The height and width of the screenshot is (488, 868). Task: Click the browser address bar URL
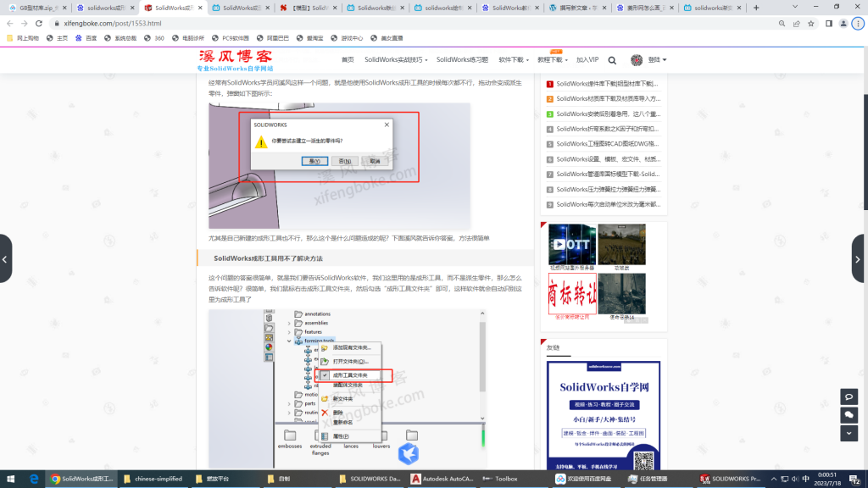click(113, 24)
